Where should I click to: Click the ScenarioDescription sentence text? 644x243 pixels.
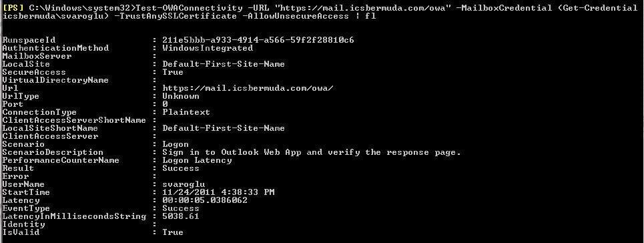pyautogui.click(x=312, y=153)
